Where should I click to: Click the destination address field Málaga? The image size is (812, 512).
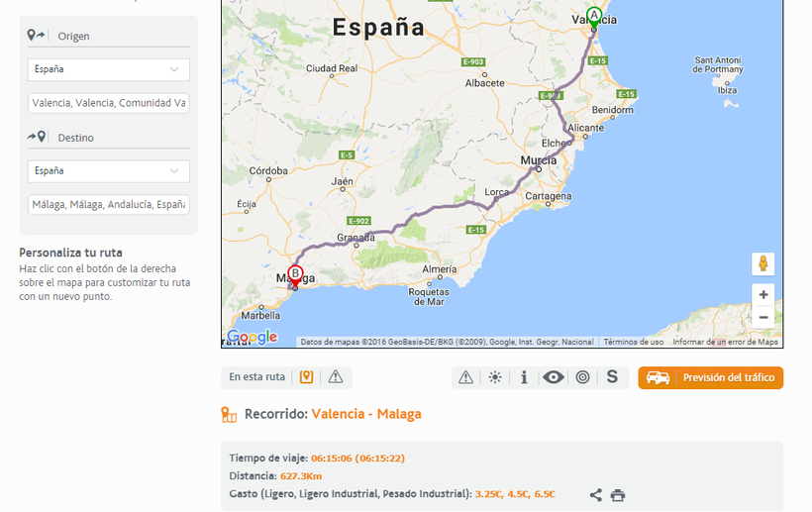(109, 204)
